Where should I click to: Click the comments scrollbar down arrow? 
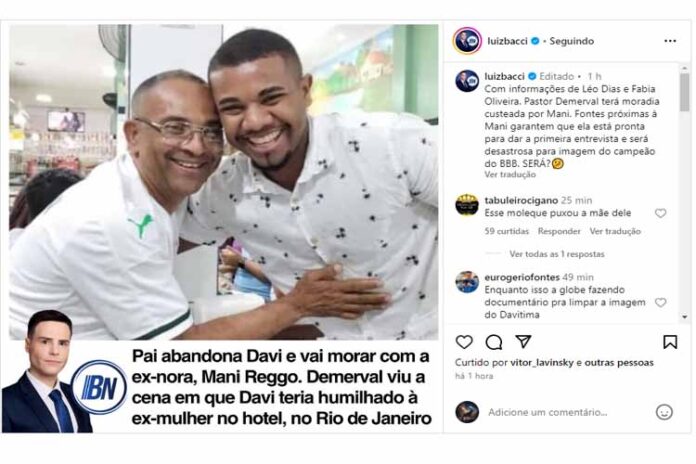[x=684, y=317]
